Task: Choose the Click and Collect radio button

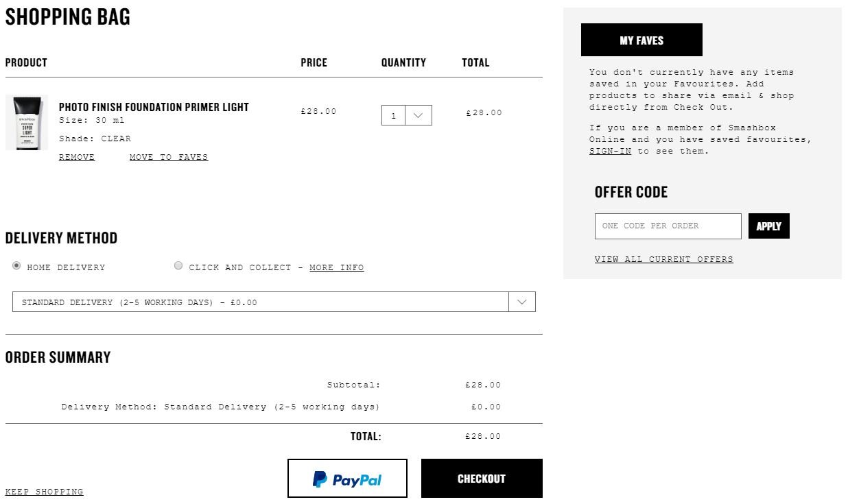Action: (178, 266)
